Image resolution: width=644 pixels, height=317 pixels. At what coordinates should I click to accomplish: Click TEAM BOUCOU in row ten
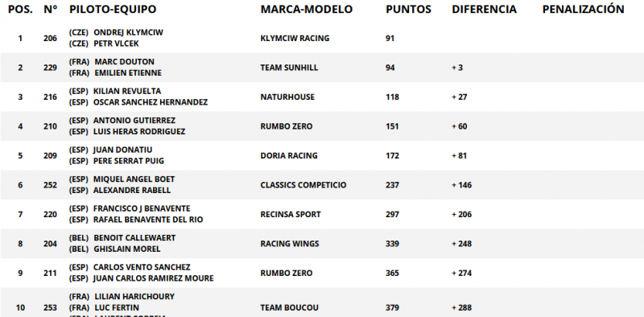pos(289,308)
